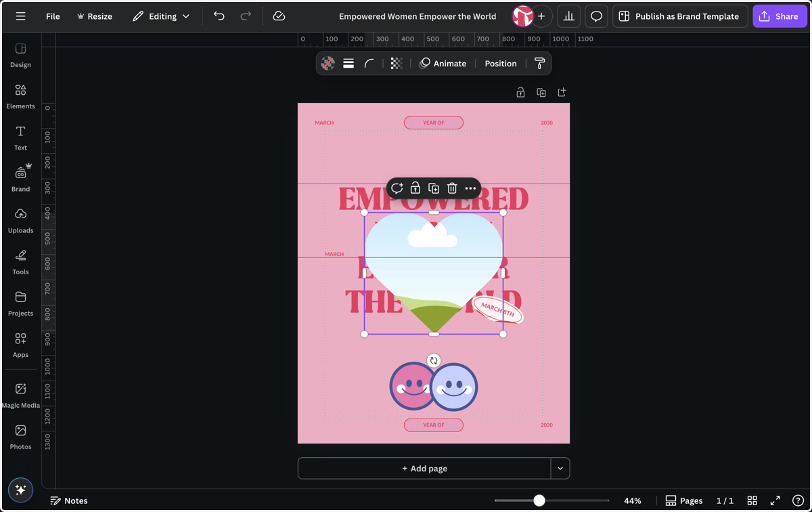Click the Position button

(501, 64)
